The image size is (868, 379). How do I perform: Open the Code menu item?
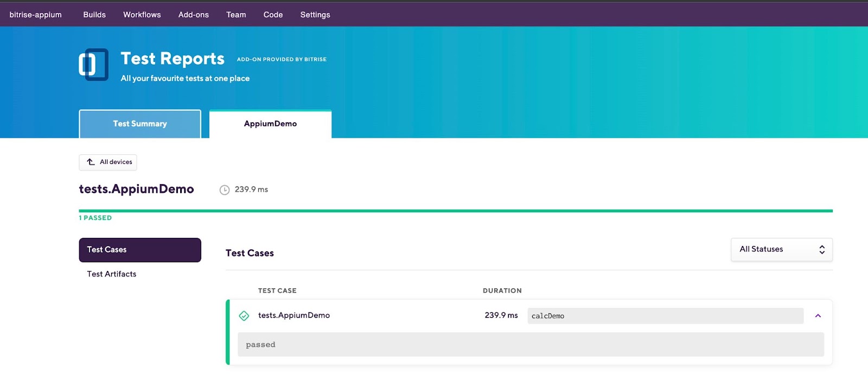[273, 15]
